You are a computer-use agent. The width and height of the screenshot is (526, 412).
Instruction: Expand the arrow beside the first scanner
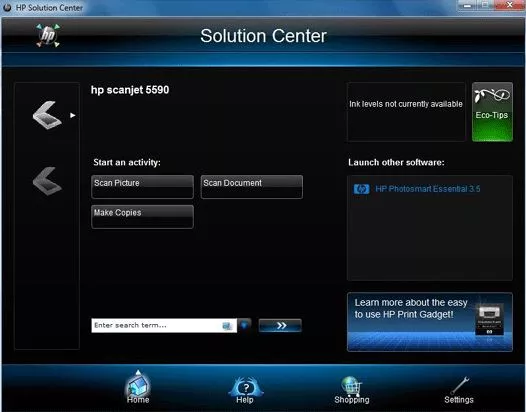tap(73, 115)
